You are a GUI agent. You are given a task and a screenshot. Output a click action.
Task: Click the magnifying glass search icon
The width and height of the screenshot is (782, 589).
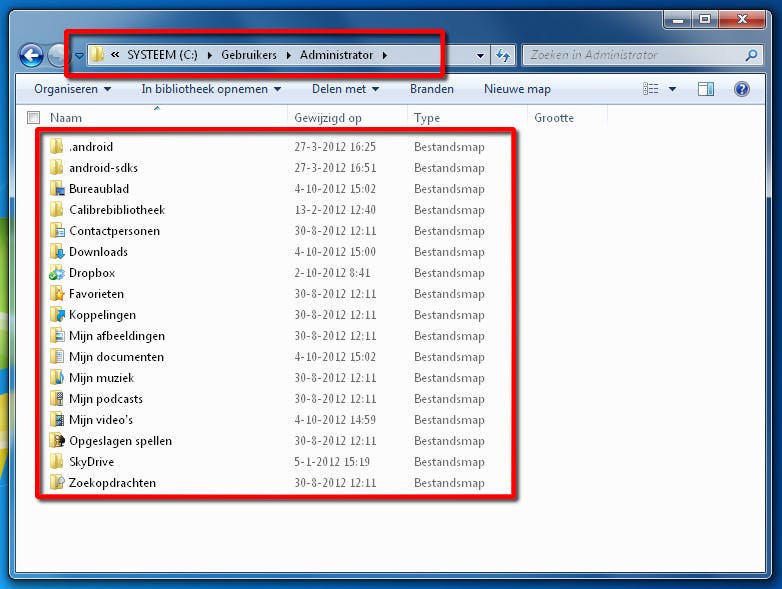click(x=752, y=55)
